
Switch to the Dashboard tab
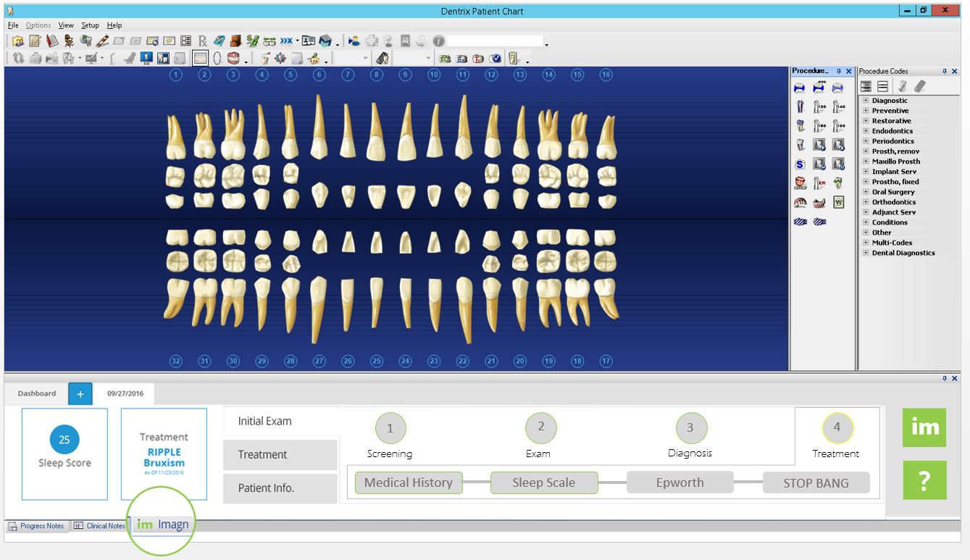pyautogui.click(x=37, y=393)
